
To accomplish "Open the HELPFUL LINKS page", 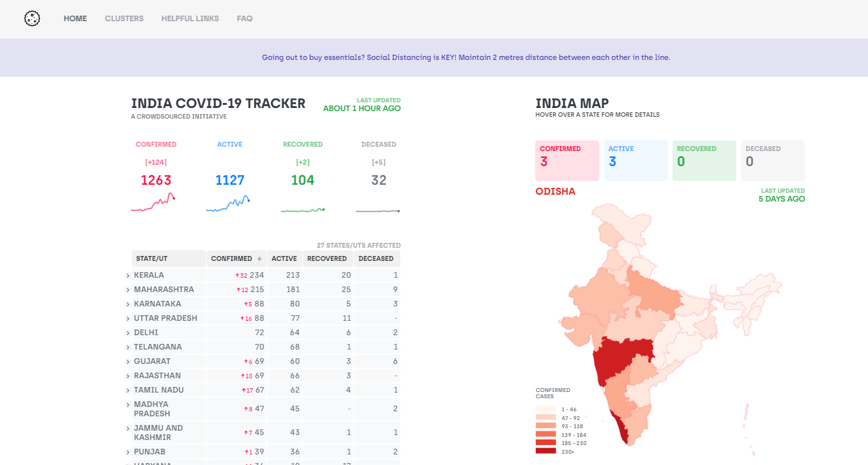I will click(190, 18).
